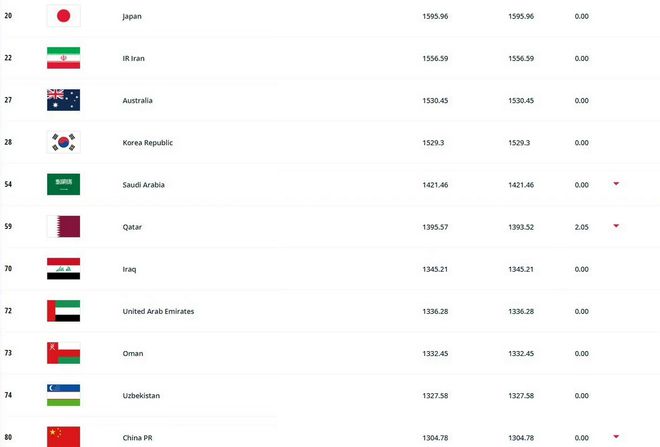Open the Japan team link
This screenshot has height=447, width=660.
click(132, 16)
